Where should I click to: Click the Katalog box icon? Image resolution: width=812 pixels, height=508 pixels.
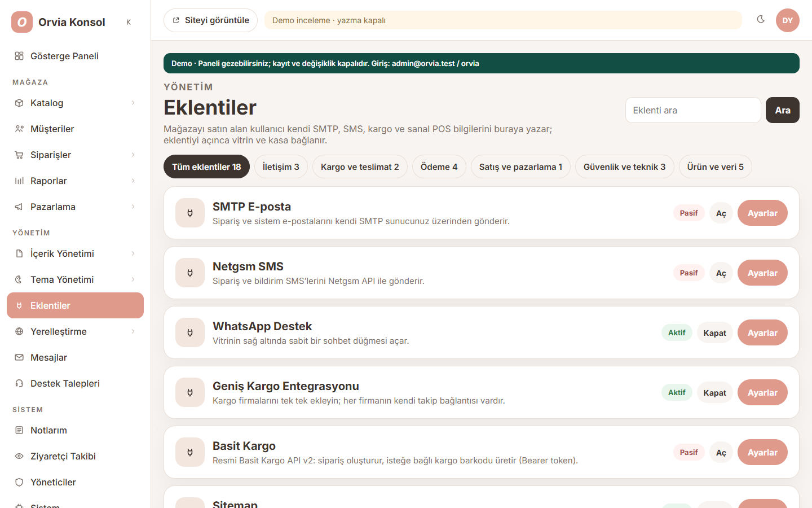click(19, 103)
